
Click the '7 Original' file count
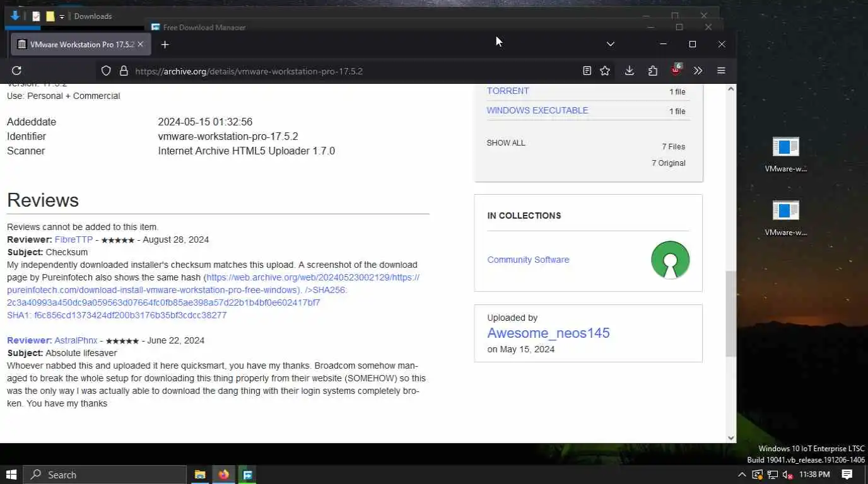pyautogui.click(x=668, y=163)
